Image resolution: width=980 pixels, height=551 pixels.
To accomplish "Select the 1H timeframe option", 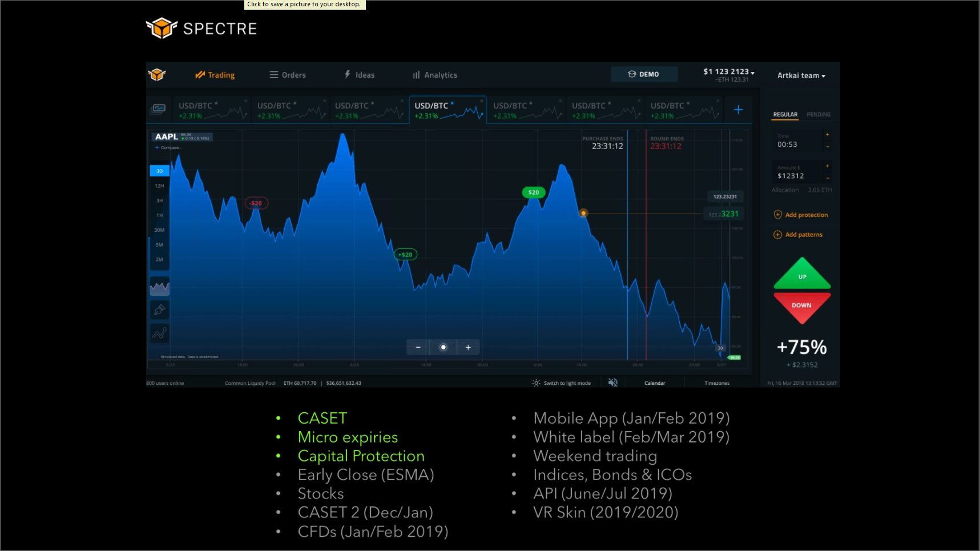I will click(160, 215).
